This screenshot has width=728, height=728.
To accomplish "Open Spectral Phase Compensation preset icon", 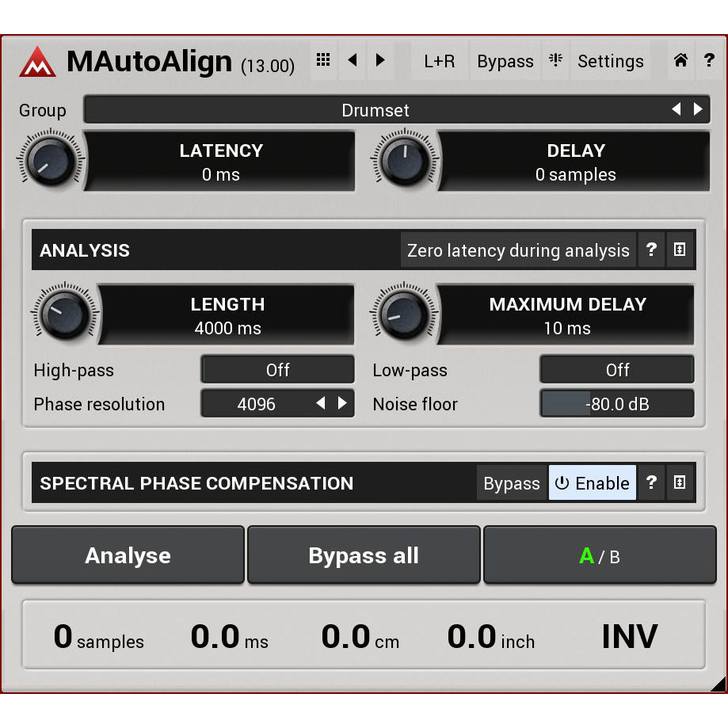I will click(x=680, y=483).
